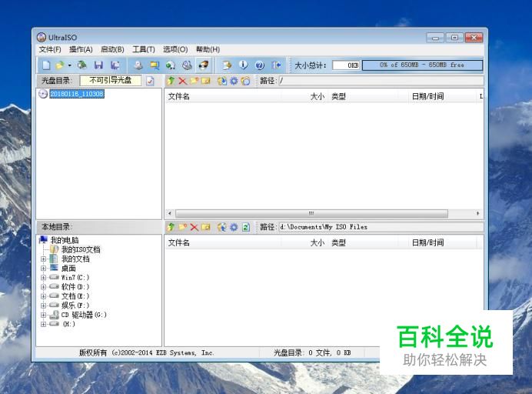Select 我的ISO文档 folder
This screenshot has width=532, height=394.
pyautogui.click(x=81, y=249)
